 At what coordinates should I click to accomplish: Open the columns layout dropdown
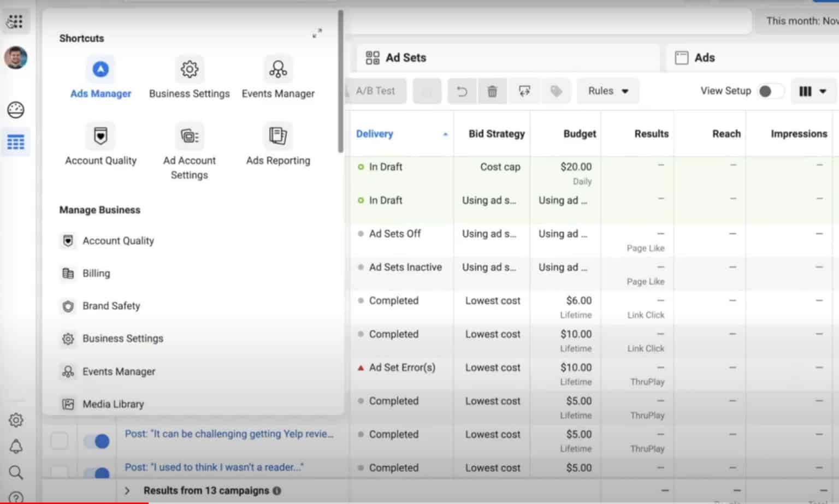click(812, 91)
